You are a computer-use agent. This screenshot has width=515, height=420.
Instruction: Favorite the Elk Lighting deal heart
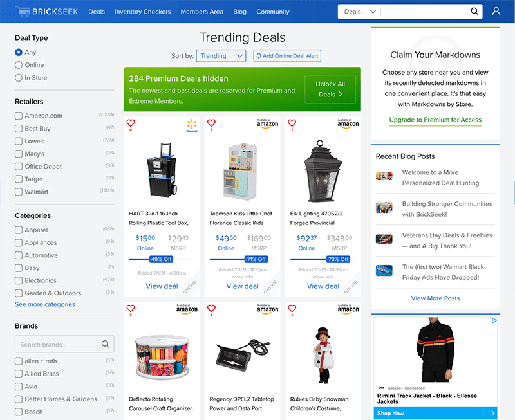pyautogui.click(x=292, y=123)
